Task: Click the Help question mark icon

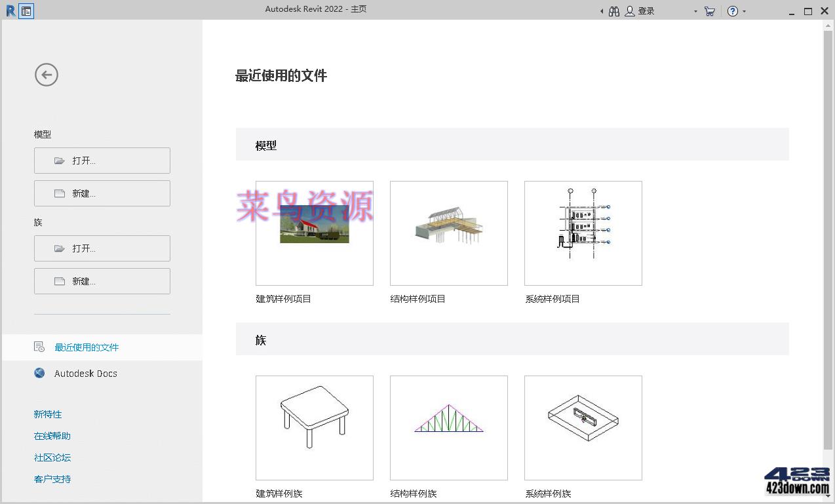Action: click(732, 10)
